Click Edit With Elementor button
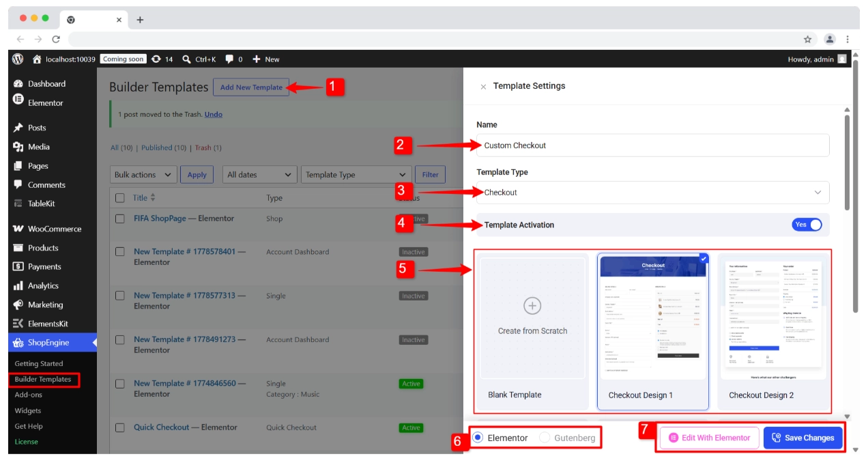The width and height of the screenshot is (868, 463). pyautogui.click(x=710, y=438)
